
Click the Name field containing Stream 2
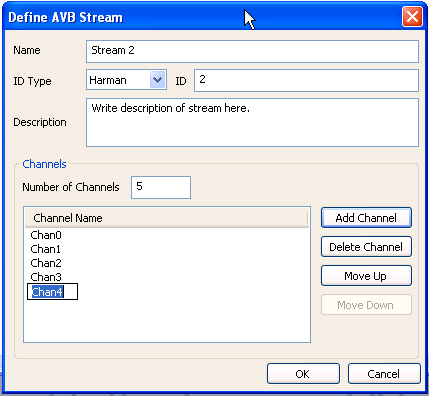click(252, 51)
